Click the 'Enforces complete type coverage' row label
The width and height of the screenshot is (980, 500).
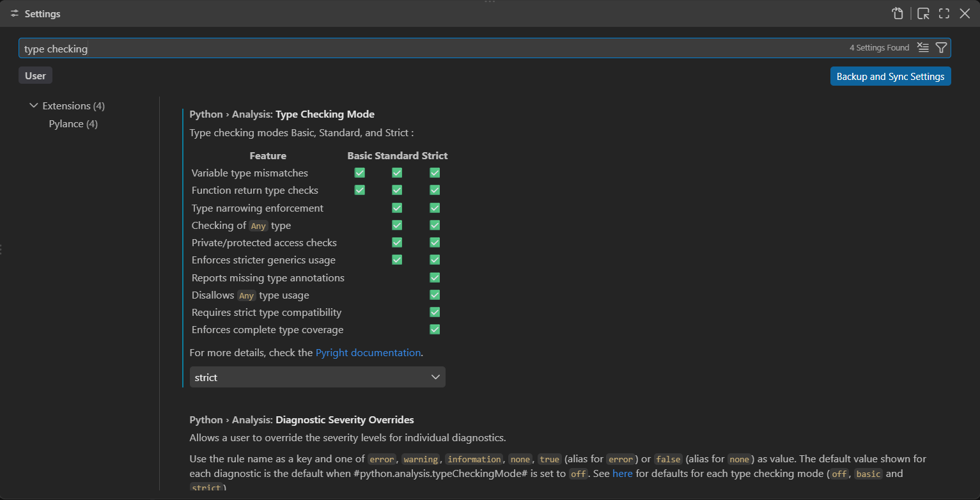(268, 329)
